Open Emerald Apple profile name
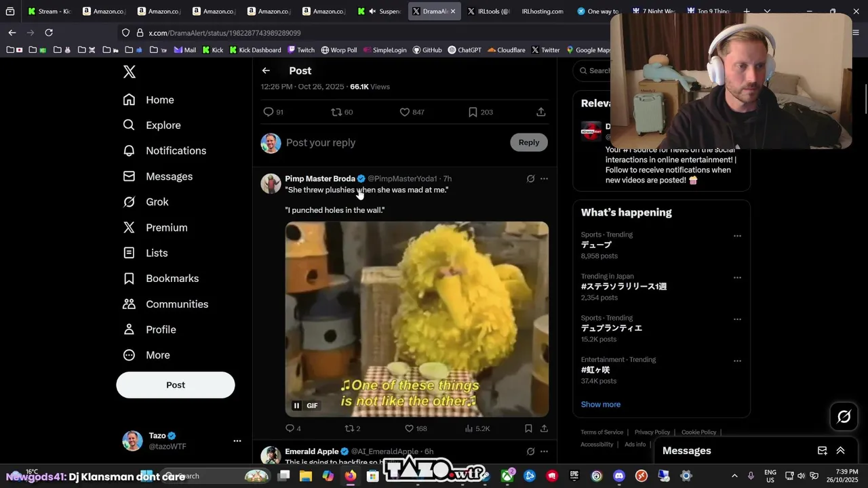The image size is (868, 488). pos(312,451)
